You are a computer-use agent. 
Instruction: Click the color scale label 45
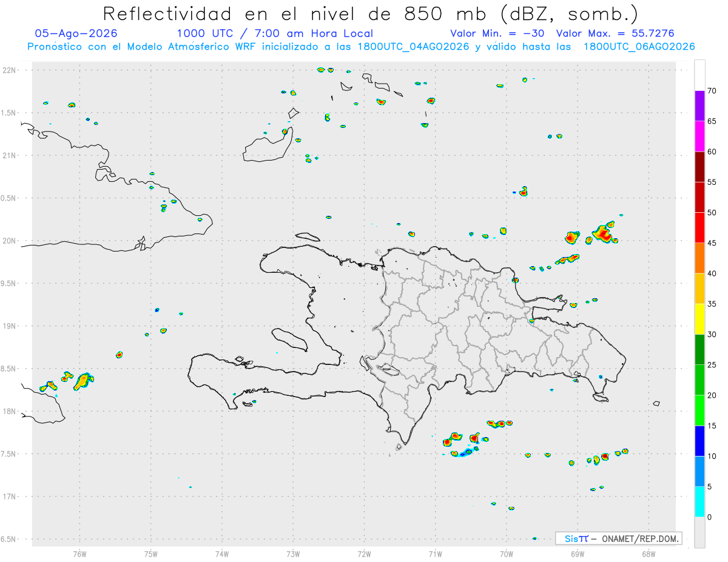(x=712, y=243)
